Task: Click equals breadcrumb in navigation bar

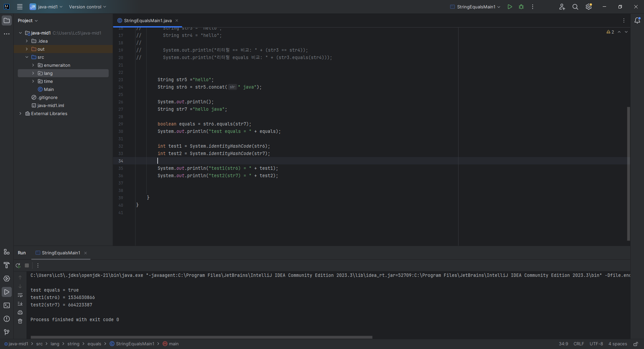Action: click(x=94, y=344)
